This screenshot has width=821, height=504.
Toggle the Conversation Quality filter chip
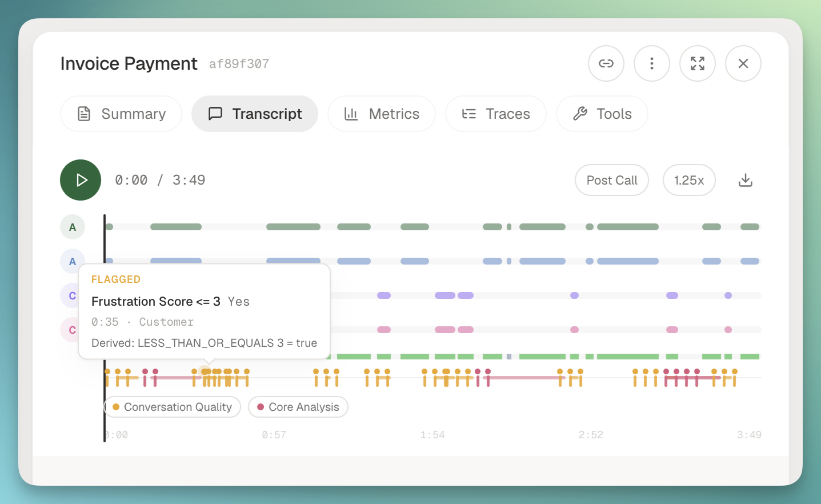click(173, 407)
